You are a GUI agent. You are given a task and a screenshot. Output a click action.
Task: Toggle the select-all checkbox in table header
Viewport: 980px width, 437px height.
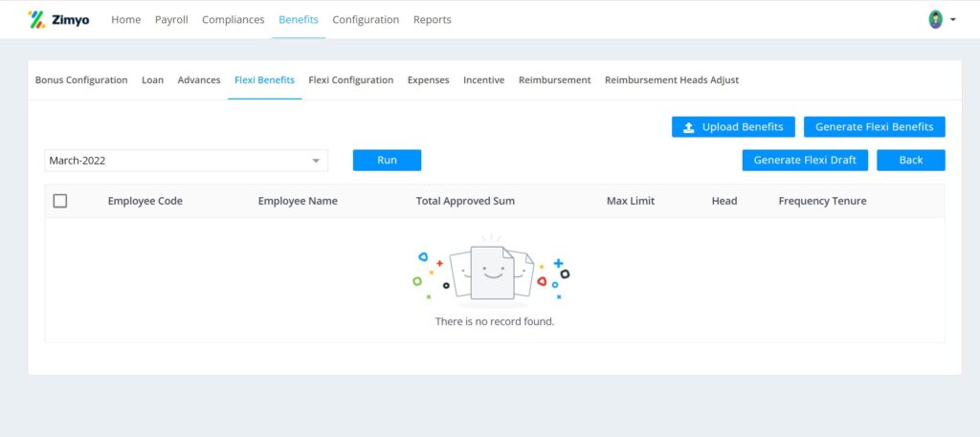point(60,201)
